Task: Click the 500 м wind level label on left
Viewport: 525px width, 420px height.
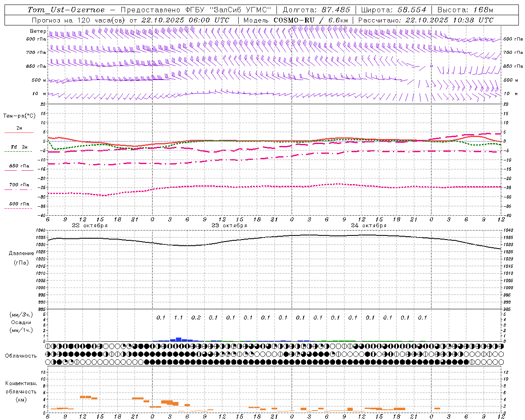Action: (39, 80)
